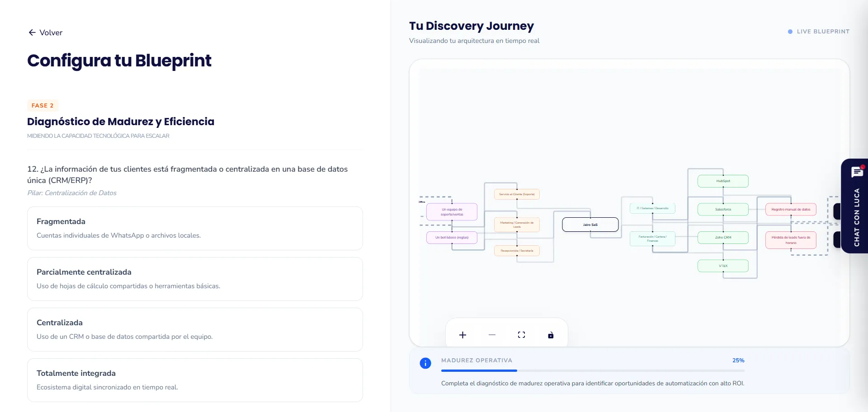Click the Marketing / Generación de Leads node
This screenshot has height=412, width=868.
[517, 224]
